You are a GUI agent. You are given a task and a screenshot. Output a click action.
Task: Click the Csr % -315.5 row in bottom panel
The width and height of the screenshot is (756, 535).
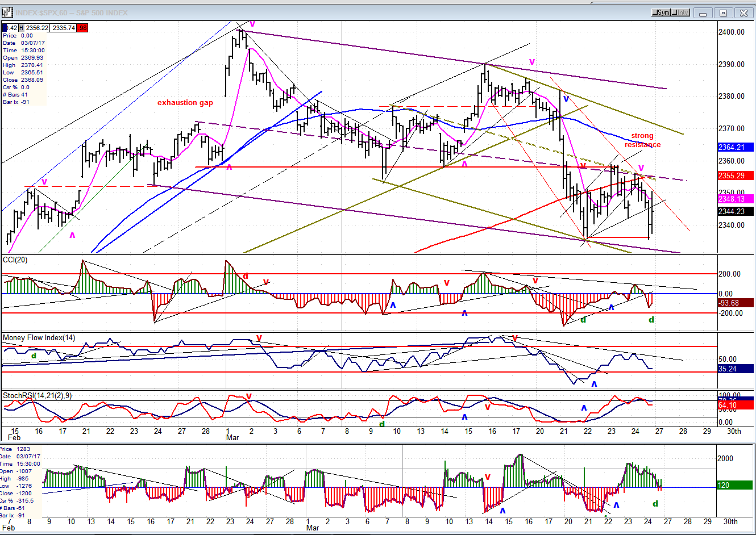[17, 501]
